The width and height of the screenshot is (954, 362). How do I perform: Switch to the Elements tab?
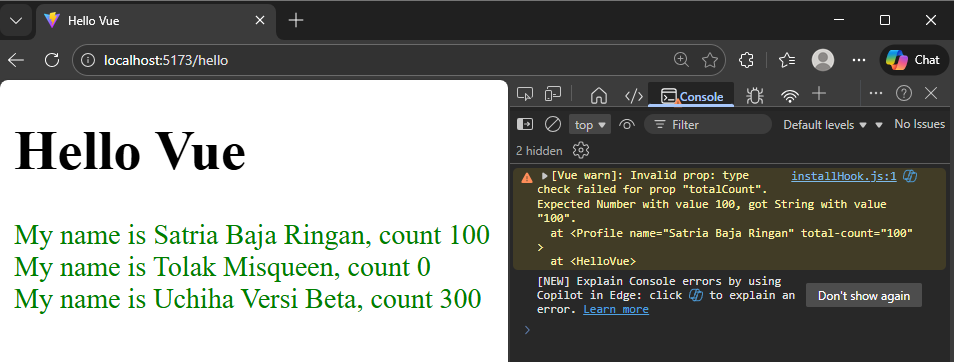pos(634,96)
